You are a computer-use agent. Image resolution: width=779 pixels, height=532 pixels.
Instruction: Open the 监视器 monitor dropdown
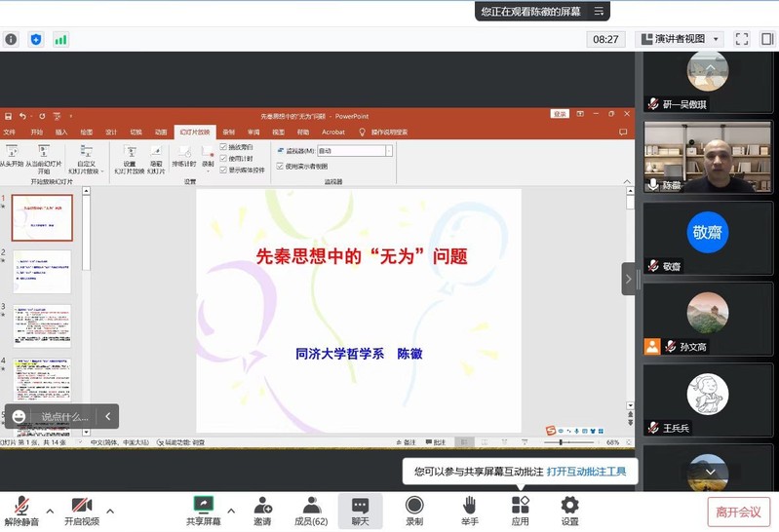389,151
